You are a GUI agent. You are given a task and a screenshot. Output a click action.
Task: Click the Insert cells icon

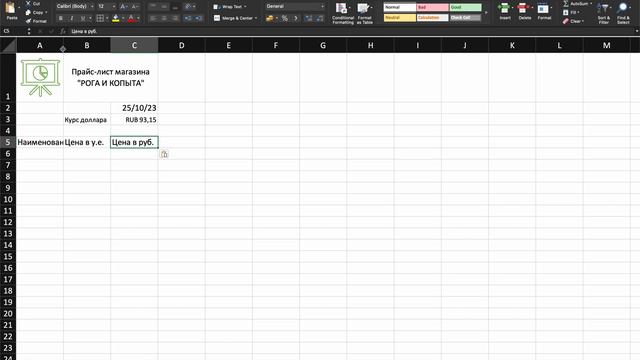tap(505, 8)
